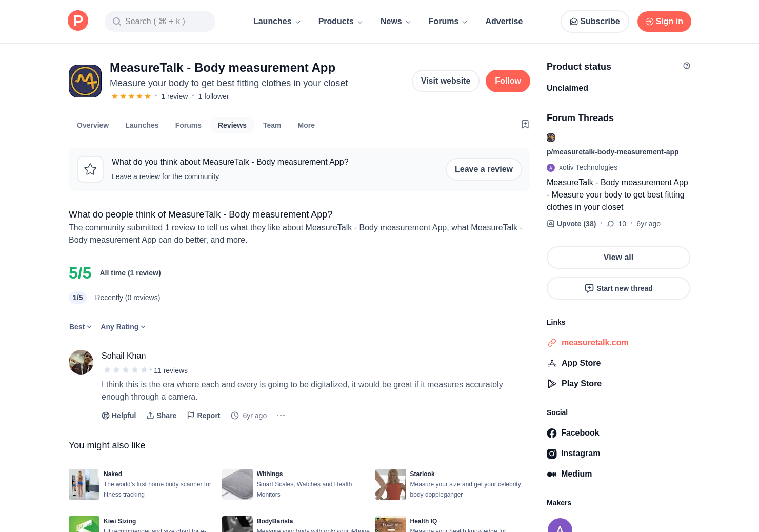This screenshot has height=532, width=759.
Task: Click the Product Hunt logo
Action: point(78,21)
